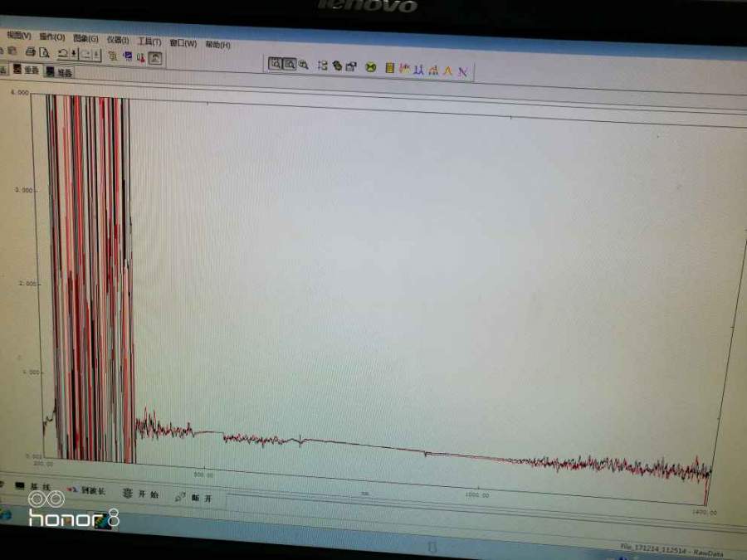Click the green circle X icon

(x=371, y=68)
